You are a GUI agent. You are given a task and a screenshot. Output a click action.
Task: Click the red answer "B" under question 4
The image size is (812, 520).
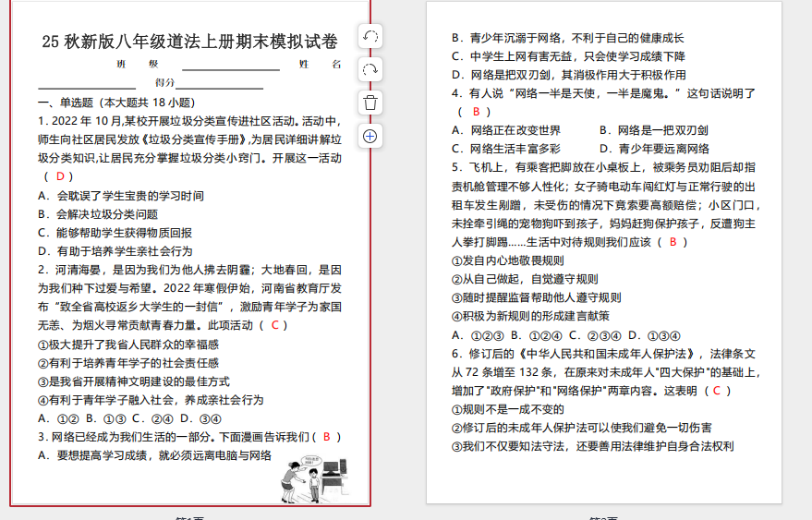pyautogui.click(x=476, y=112)
